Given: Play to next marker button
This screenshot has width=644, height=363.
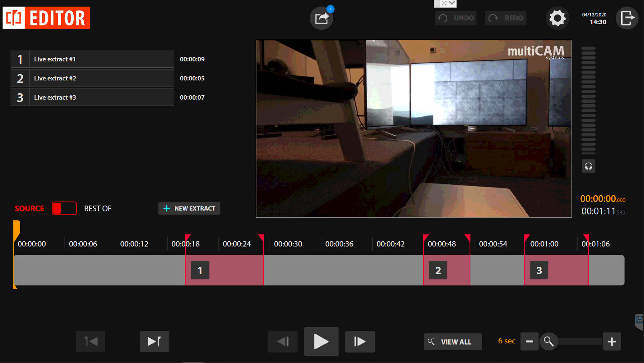Looking at the screenshot, I should (154, 341).
